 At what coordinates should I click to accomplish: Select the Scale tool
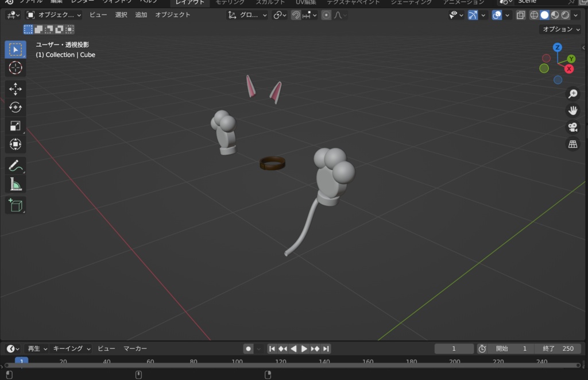[16, 126]
